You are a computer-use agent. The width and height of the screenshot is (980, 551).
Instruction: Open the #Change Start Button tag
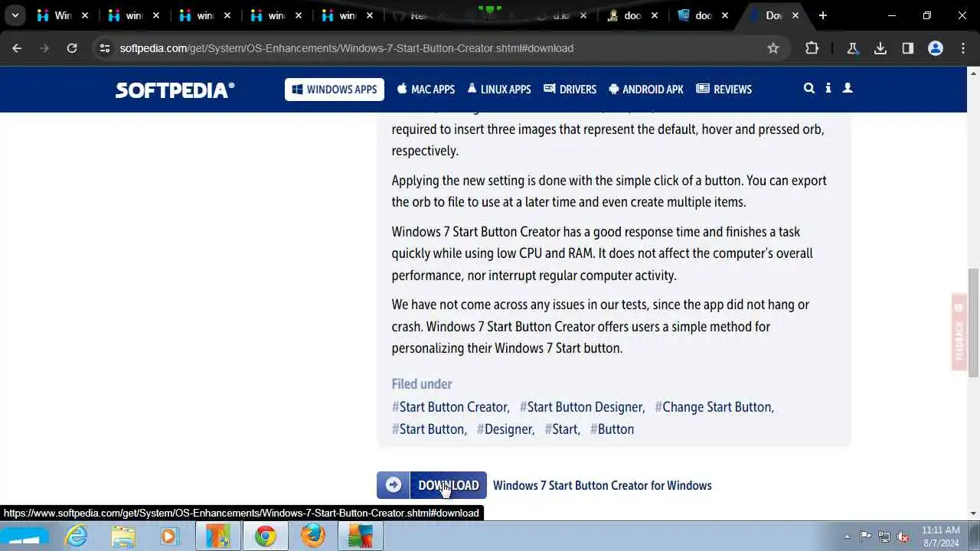pyautogui.click(x=714, y=407)
